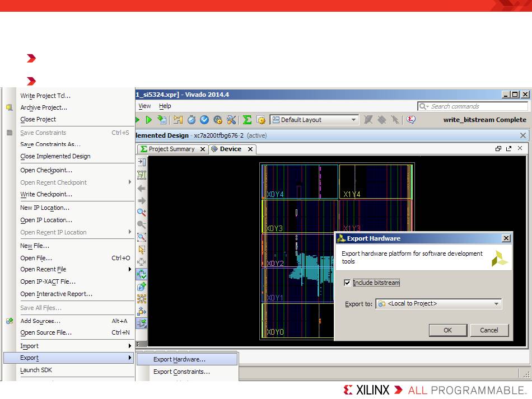Close the Implemented Design bar

(x=523, y=135)
